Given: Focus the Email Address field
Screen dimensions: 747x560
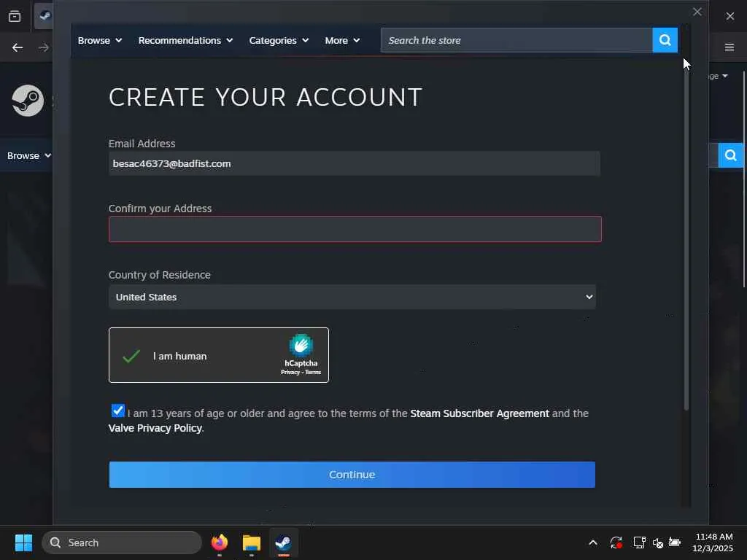Looking at the screenshot, I should [354, 163].
